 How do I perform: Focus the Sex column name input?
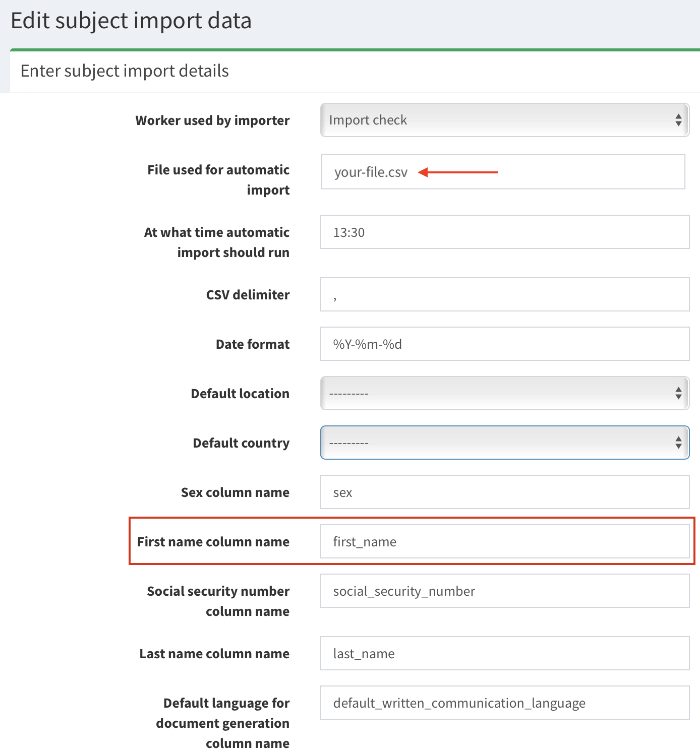[x=504, y=492]
